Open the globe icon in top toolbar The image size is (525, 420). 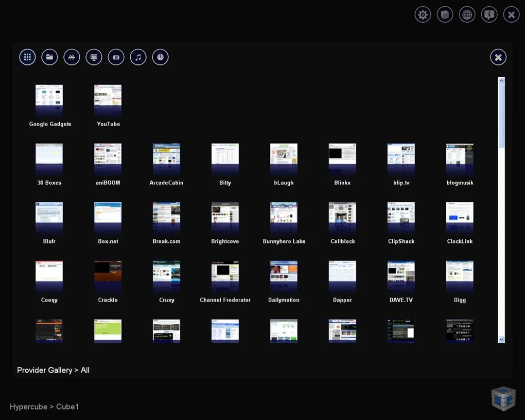point(467,15)
